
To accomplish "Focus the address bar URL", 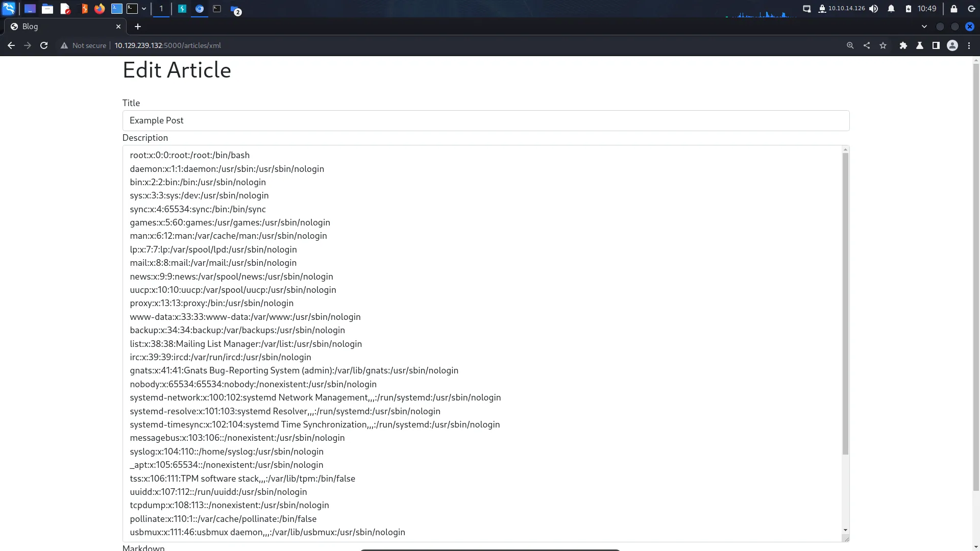I will pyautogui.click(x=167, y=45).
